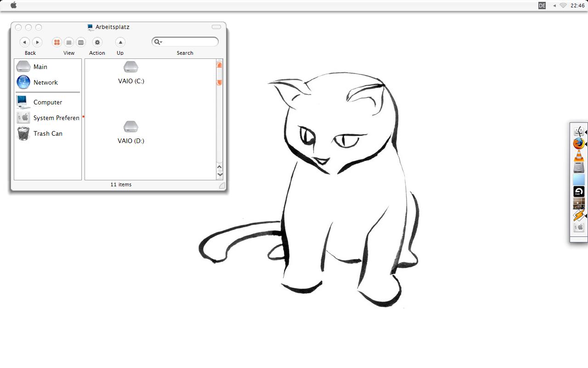588x368 pixels.
Task: Click the 11 items status text
Action: 121,184
